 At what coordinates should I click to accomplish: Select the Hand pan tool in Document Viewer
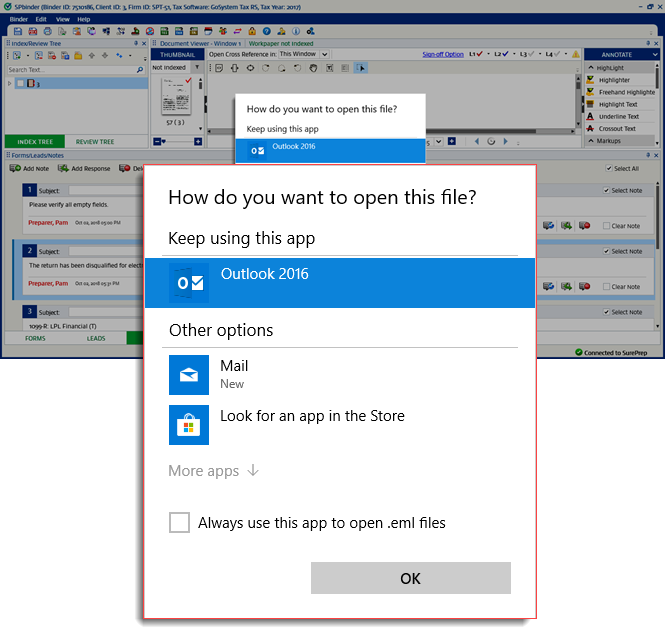[x=313, y=68]
